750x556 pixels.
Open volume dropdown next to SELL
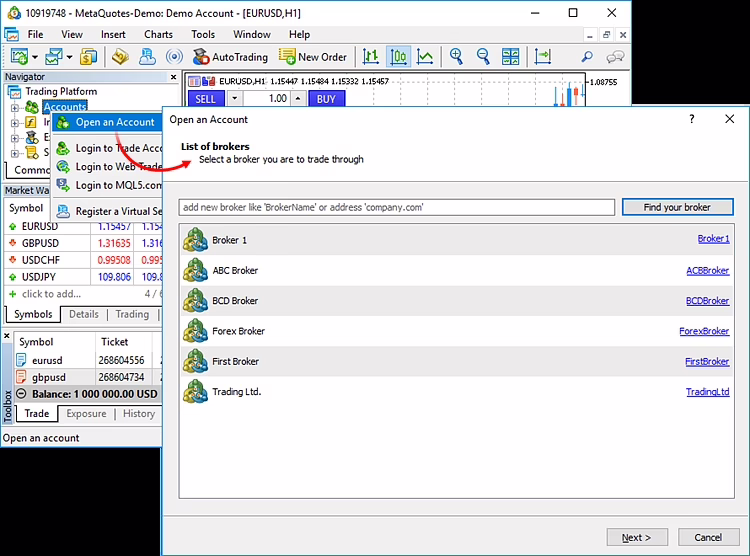[x=234, y=99]
